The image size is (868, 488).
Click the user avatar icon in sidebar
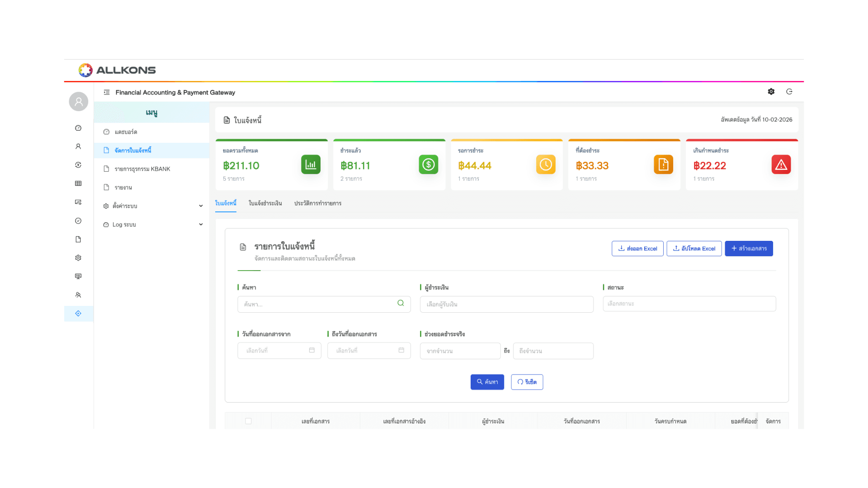click(x=79, y=102)
